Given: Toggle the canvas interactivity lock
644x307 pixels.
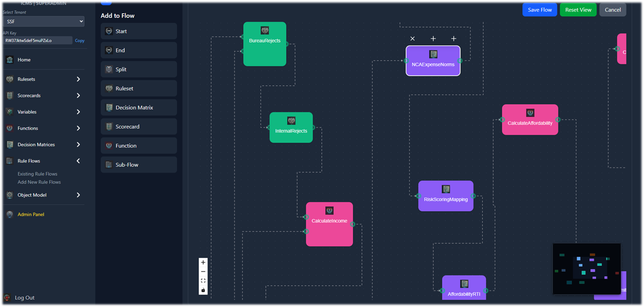Looking at the screenshot, I should pos(203,290).
